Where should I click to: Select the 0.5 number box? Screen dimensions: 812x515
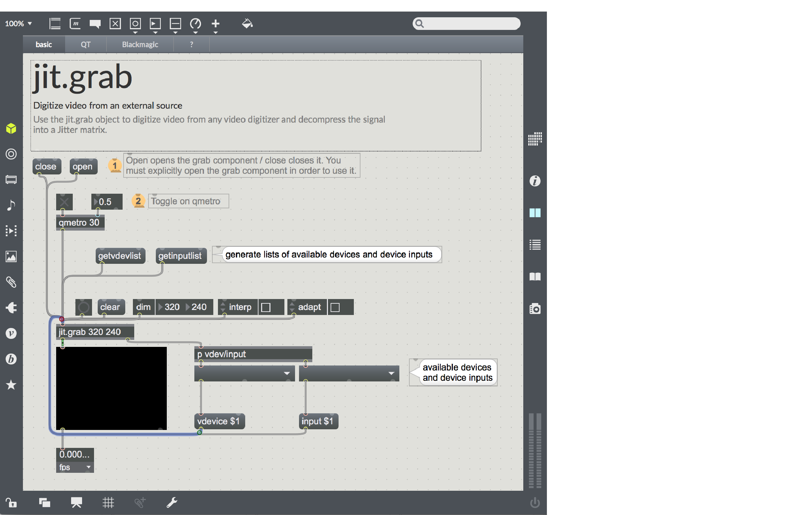(107, 202)
